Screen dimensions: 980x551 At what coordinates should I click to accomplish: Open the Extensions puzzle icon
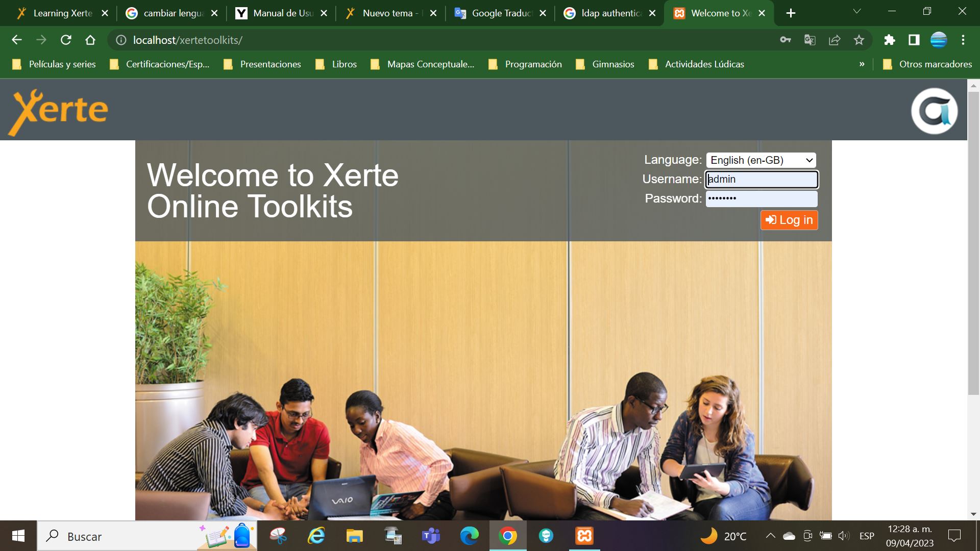tap(890, 40)
